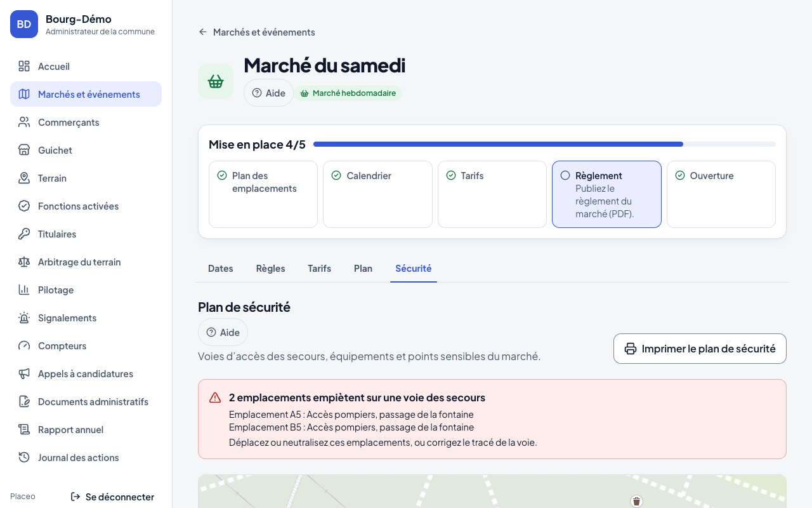Click the Rapport annuel scroll icon

coord(24,429)
